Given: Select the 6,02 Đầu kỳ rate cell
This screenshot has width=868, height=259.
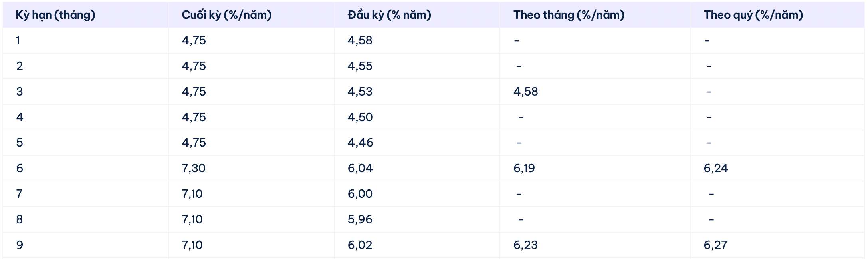Looking at the screenshot, I should 360,245.
